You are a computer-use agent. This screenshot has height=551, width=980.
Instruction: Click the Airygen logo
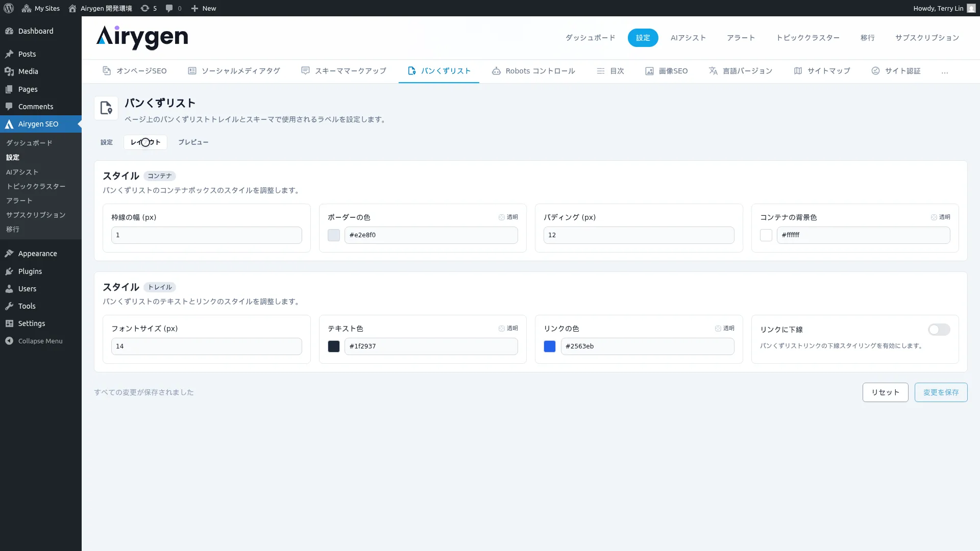coord(142,37)
